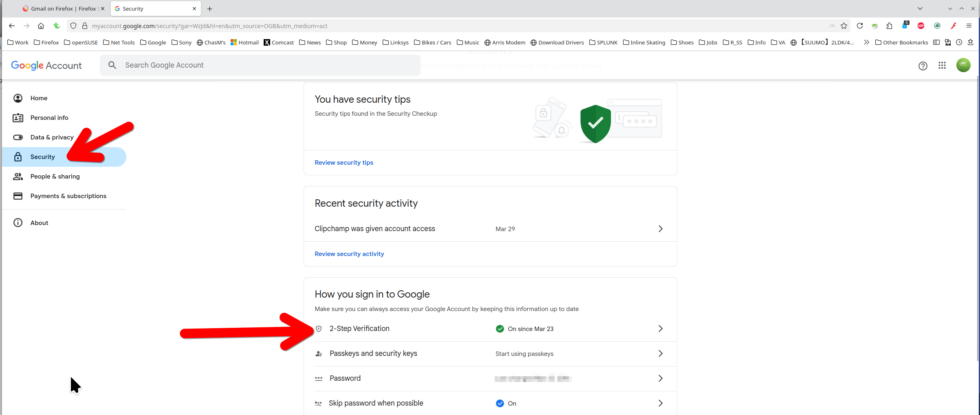Viewport: 980px width, 415px height.
Task: Open the Google profile avatar
Action: pos(963,65)
